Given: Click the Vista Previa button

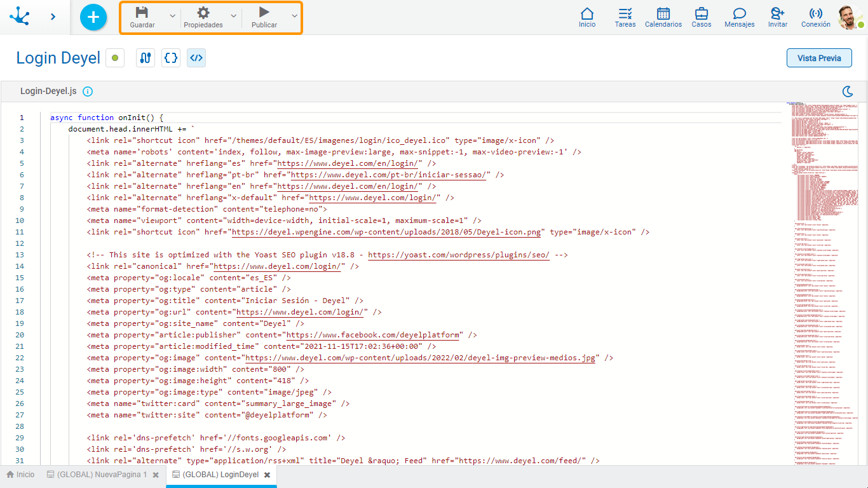Looking at the screenshot, I should (819, 58).
